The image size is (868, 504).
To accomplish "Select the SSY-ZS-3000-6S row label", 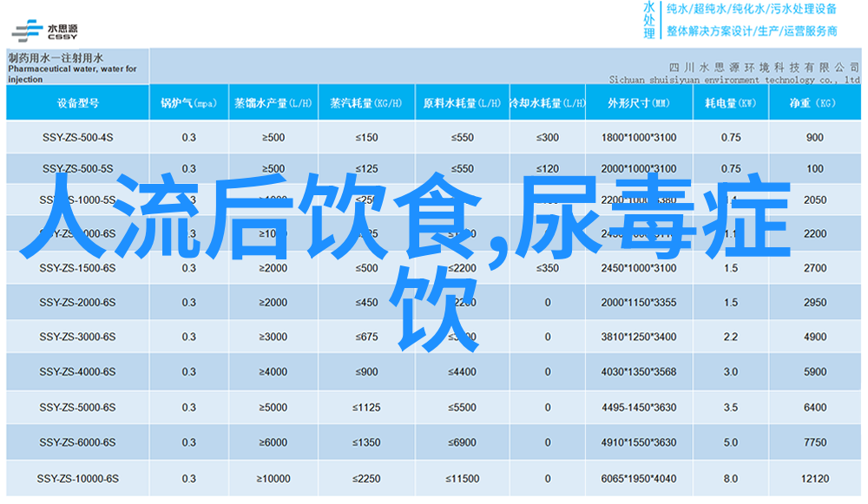I will coord(76,337).
